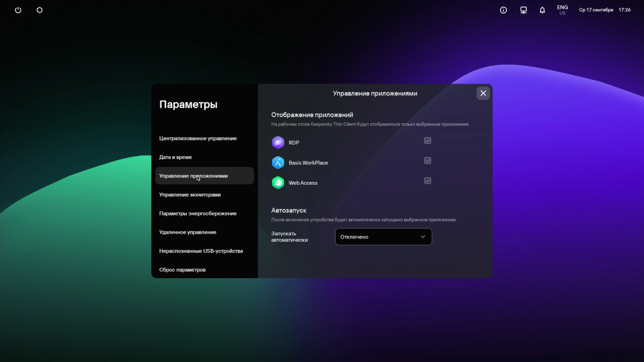Open Централизованное управление settings section

[x=198, y=138]
